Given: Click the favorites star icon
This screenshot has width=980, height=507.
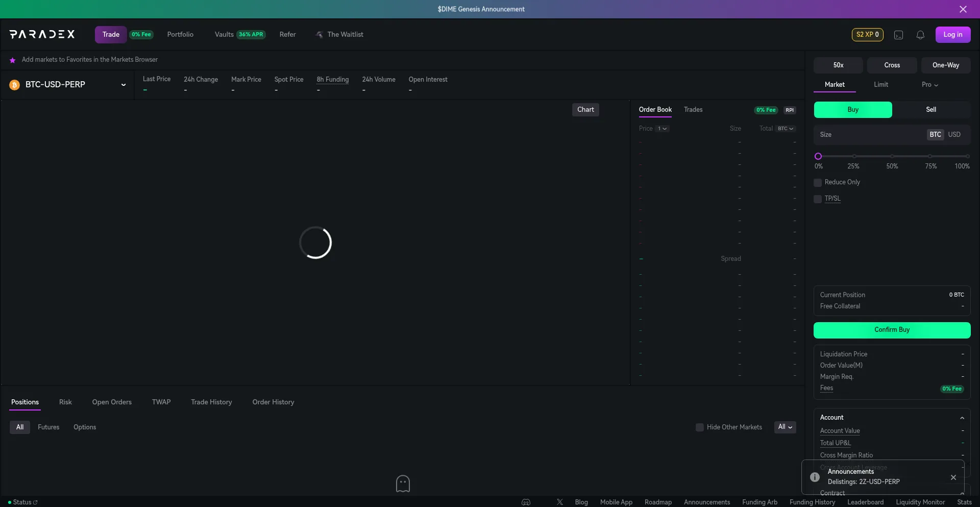Looking at the screenshot, I should 12,60.
